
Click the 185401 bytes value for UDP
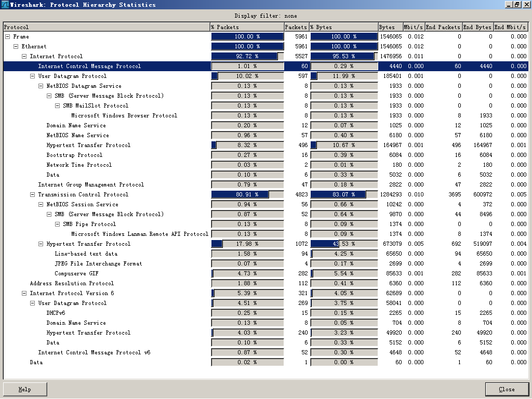[392, 76]
